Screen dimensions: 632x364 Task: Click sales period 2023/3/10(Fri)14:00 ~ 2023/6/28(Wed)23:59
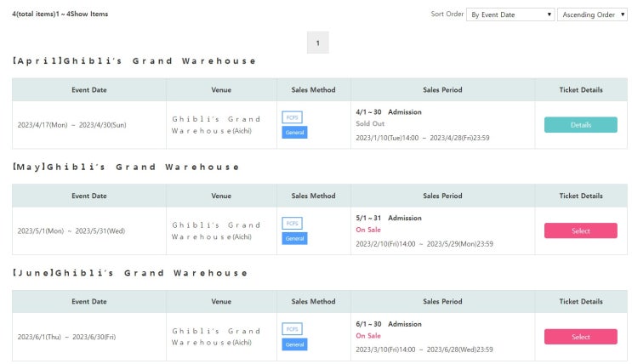coord(424,350)
